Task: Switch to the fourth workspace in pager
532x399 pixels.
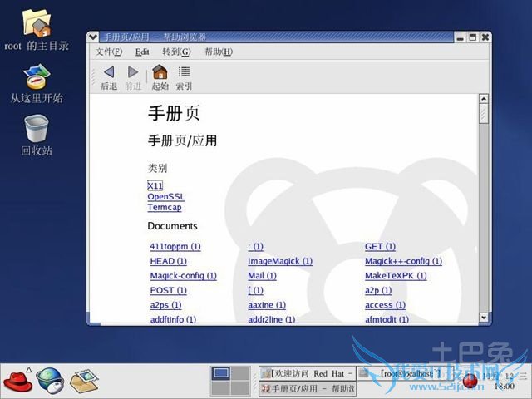Action: click(x=240, y=388)
